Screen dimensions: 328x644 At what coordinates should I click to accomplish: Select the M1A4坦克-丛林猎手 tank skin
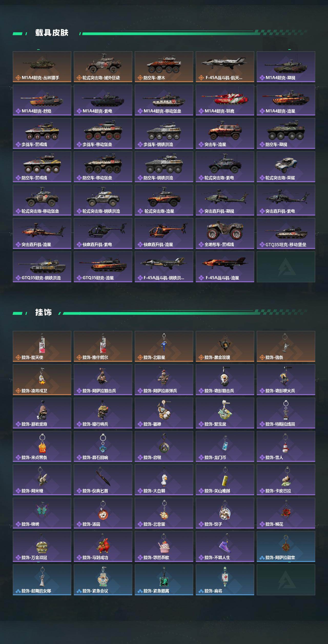[x=42, y=67]
